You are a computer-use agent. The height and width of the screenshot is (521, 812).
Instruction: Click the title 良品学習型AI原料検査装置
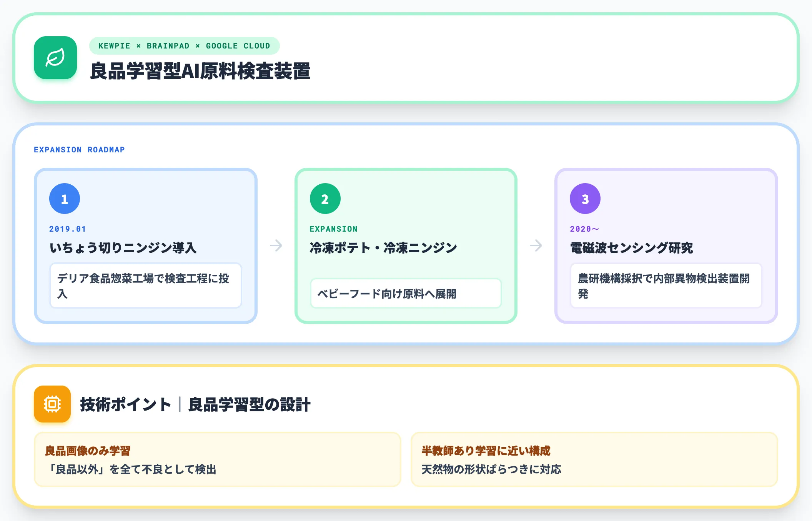(x=200, y=71)
